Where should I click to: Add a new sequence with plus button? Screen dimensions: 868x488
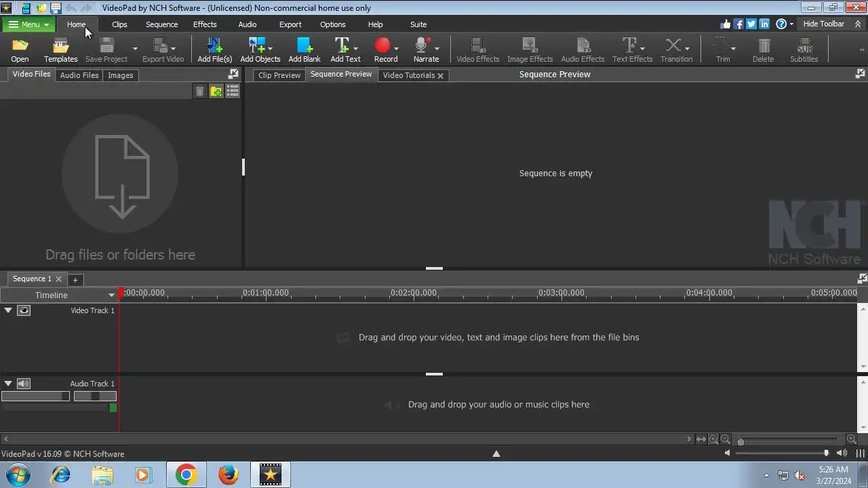(75, 279)
